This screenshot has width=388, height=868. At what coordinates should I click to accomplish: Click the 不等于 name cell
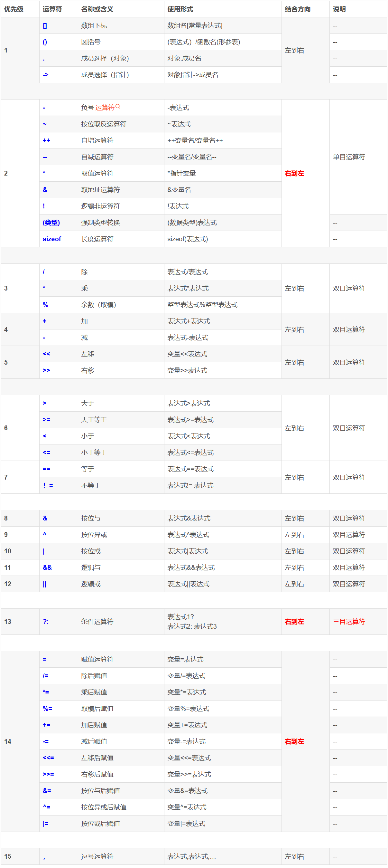coord(121,486)
